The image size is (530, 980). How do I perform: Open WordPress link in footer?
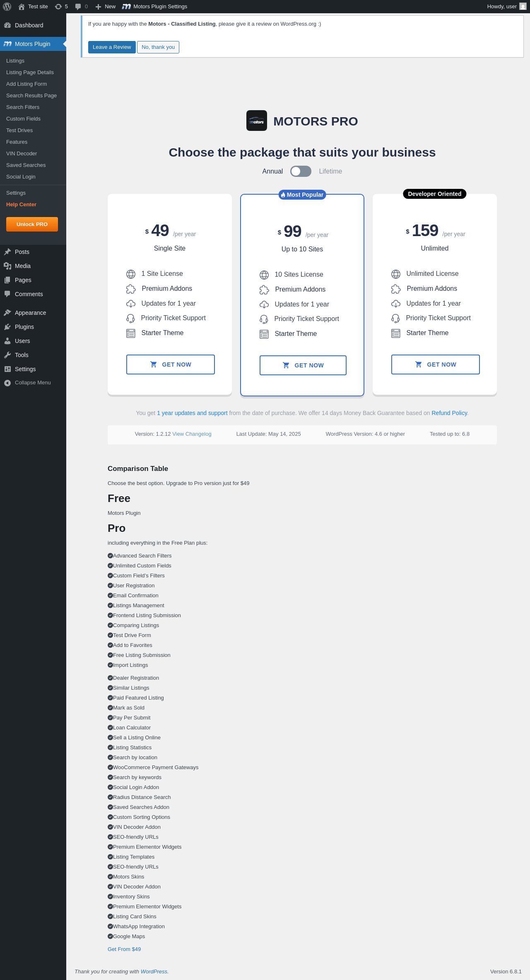pyautogui.click(x=154, y=972)
